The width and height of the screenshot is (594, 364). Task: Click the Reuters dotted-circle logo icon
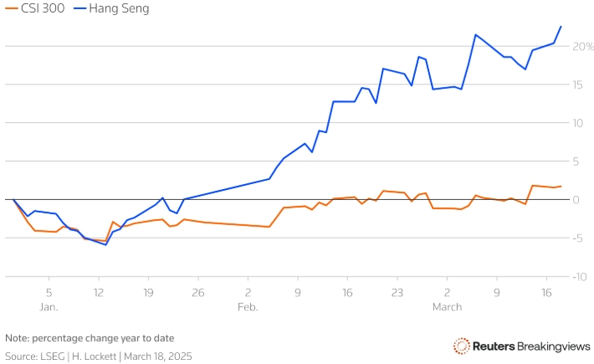(x=462, y=346)
